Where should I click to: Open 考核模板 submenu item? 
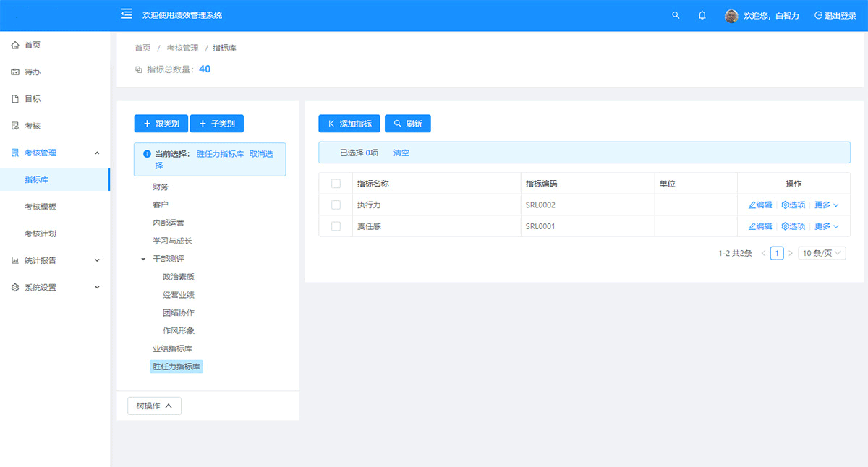point(41,207)
